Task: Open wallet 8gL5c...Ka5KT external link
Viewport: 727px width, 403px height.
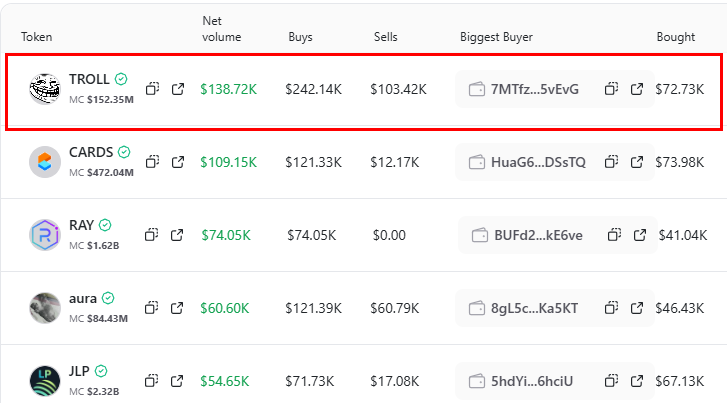Action: 637,307
